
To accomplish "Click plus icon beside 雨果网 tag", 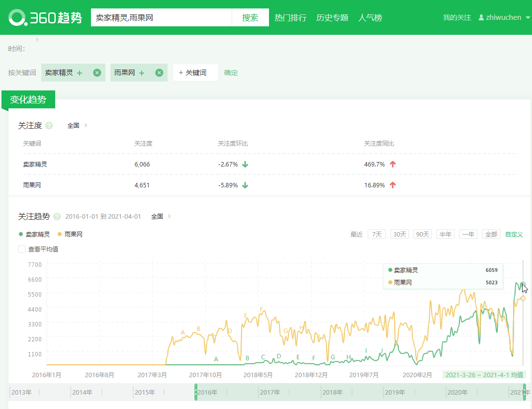I will click(x=142, y=73).
